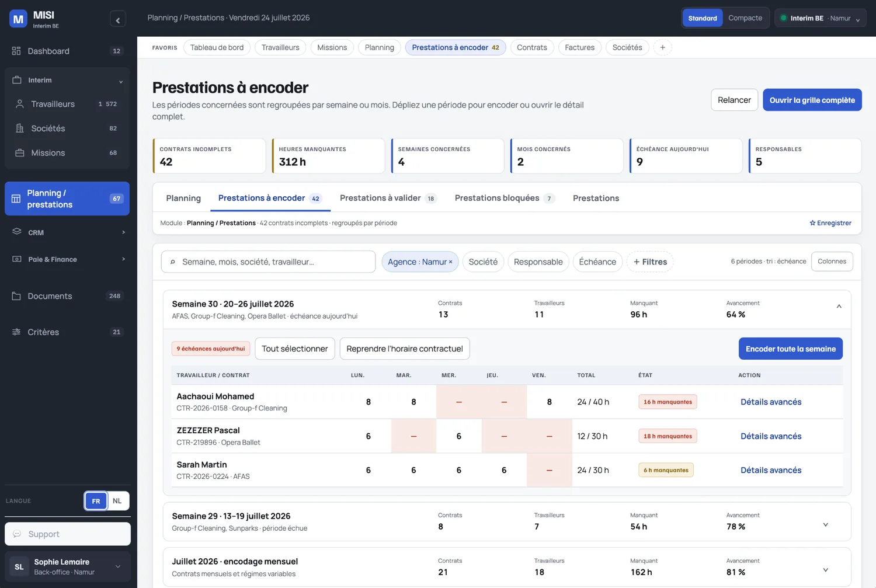Collapse Semaine 30 period
This screenshot has height=588, width=876.
point(839,306)
